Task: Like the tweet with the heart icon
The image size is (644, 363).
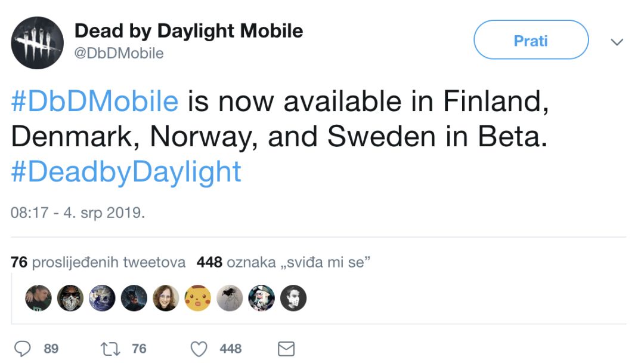Action: pyautogui.click(x=201, y=348)
